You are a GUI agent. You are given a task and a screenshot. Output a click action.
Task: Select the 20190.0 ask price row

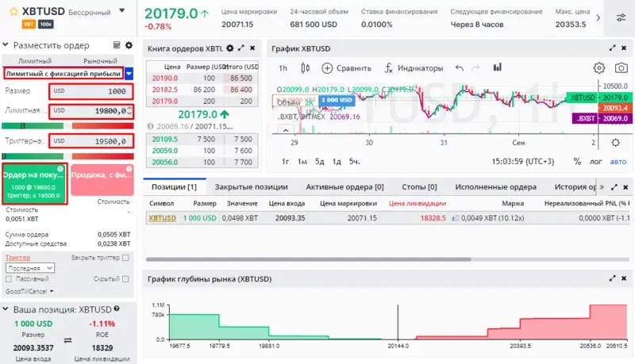(x=202, y=78)
